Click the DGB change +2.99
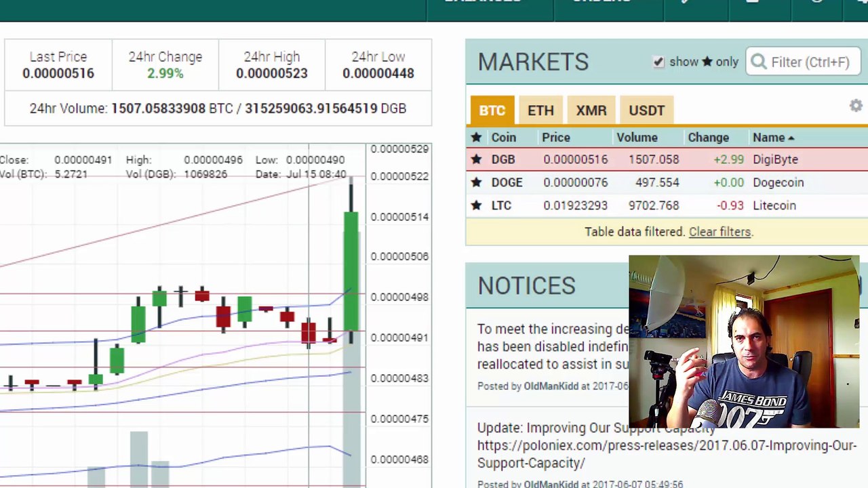This screenshot has height=488, width=868. [x=728, y=159]
